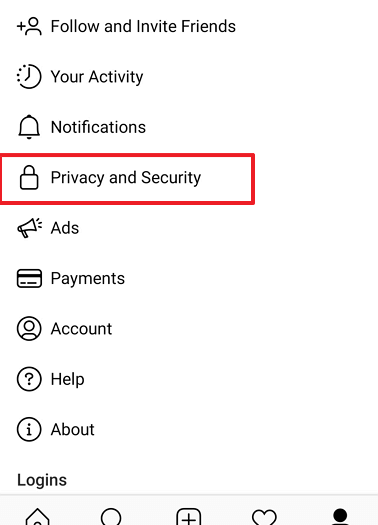Select Privacy and Security
This screenshot has height=525, width=378.
pyautogui.click(x=126, y=178)
